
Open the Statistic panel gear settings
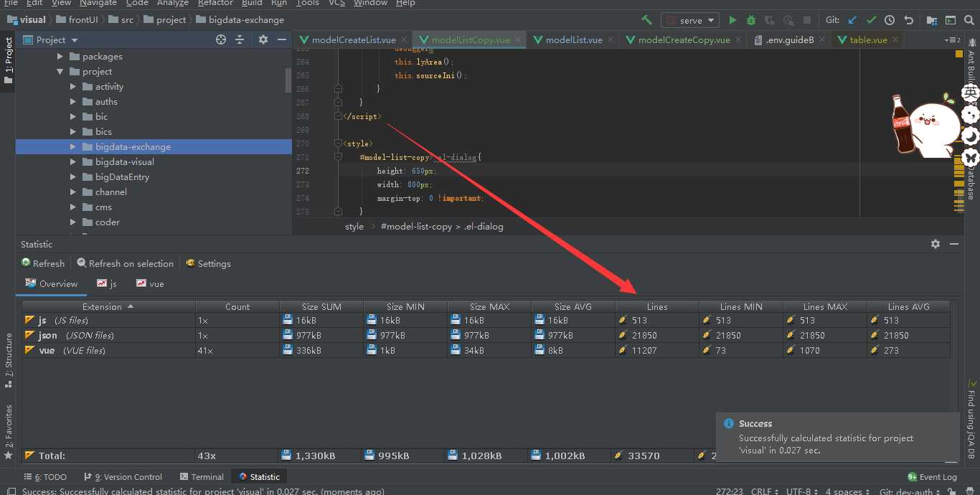tap(936, 244)
